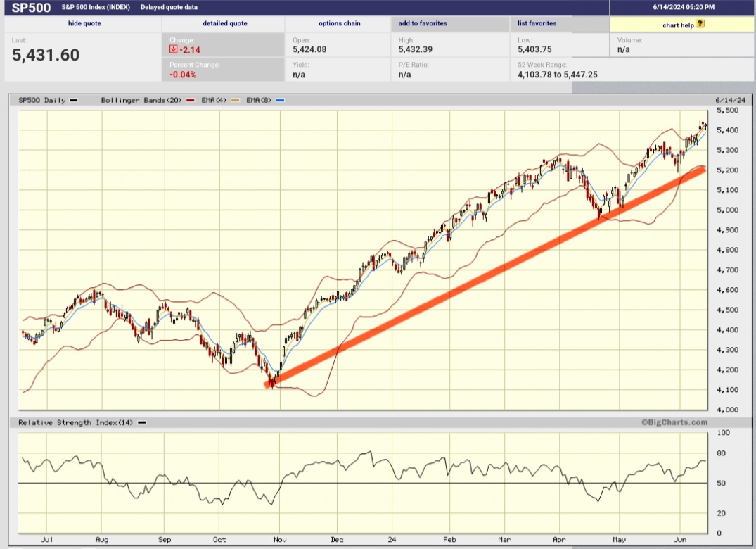Screen dimensions: 756x549
Task: Click the SP500 Daily legend line marker
Action: 73,100
